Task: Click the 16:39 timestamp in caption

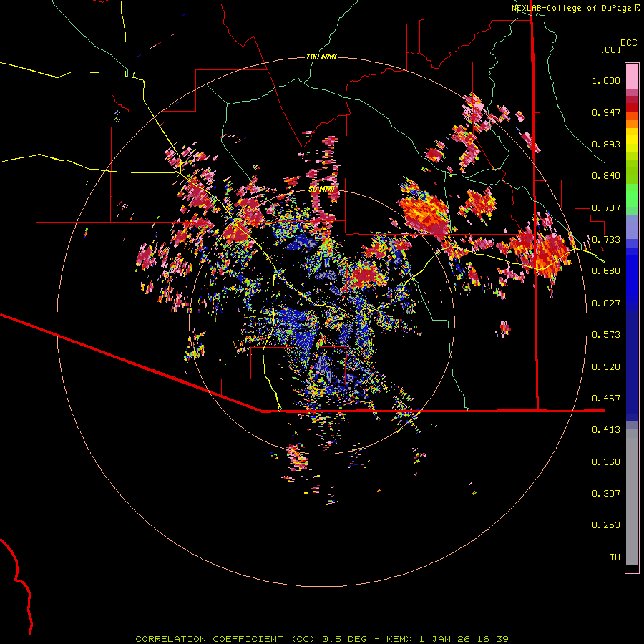Action: tap(493, 639)
